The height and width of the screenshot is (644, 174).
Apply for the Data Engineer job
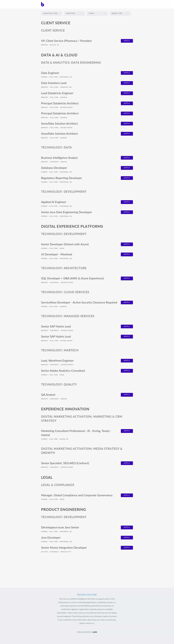point(127,73)
